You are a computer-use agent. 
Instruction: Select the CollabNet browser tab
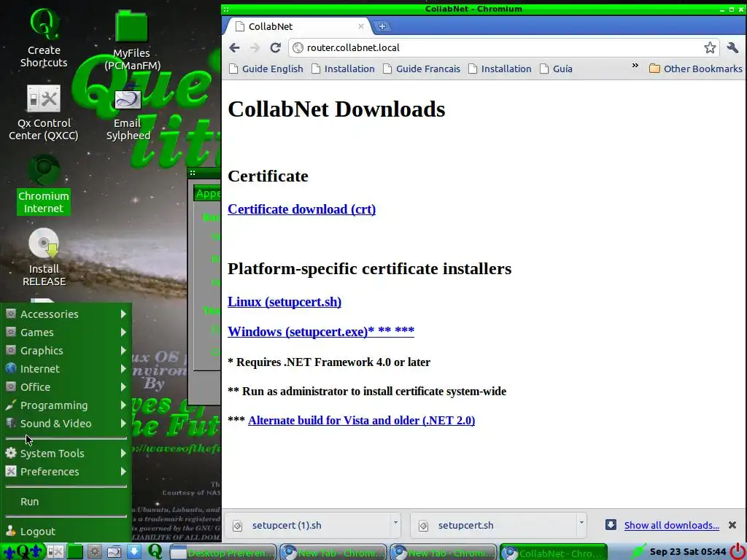[298, 26]
